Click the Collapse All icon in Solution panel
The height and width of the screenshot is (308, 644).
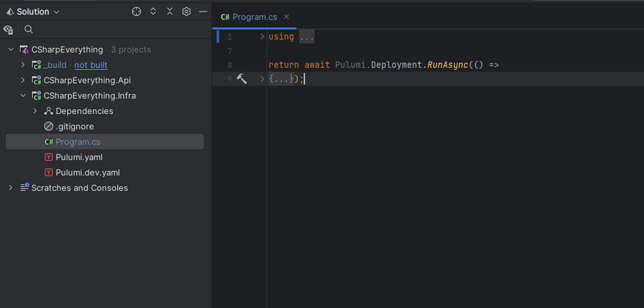pyautogui.click(x=170, y=12)
